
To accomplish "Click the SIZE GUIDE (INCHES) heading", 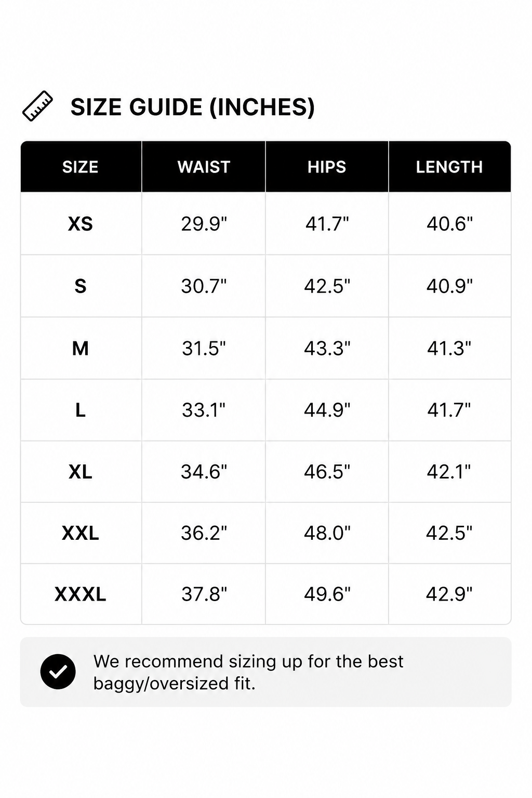I will 192,107.
